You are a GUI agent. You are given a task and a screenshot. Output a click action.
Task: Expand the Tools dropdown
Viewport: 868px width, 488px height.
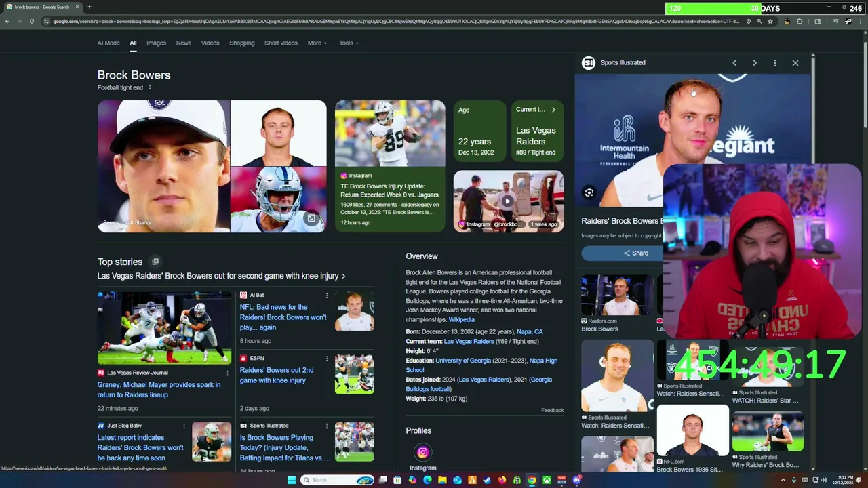coord(349,43)
